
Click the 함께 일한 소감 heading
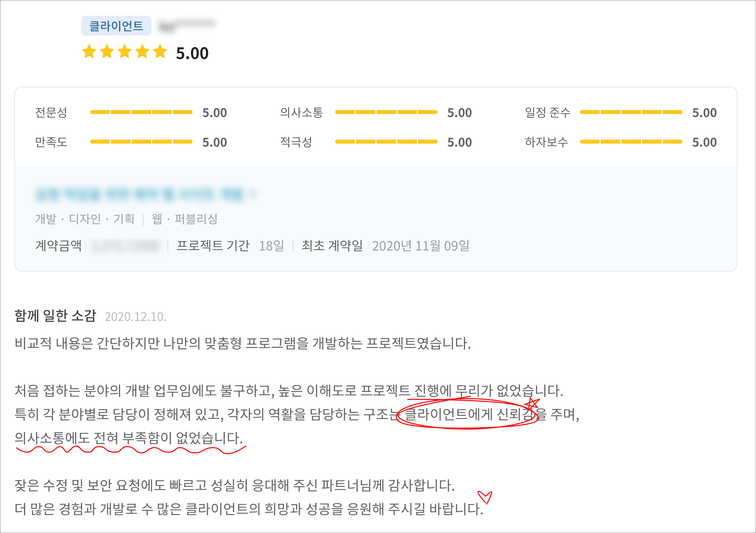[x=55, y=316]
